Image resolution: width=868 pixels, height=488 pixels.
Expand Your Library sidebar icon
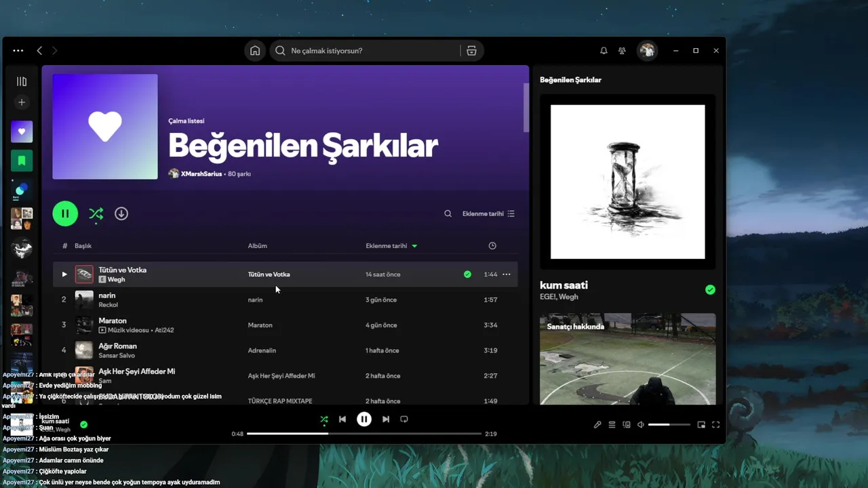point(22,81)
